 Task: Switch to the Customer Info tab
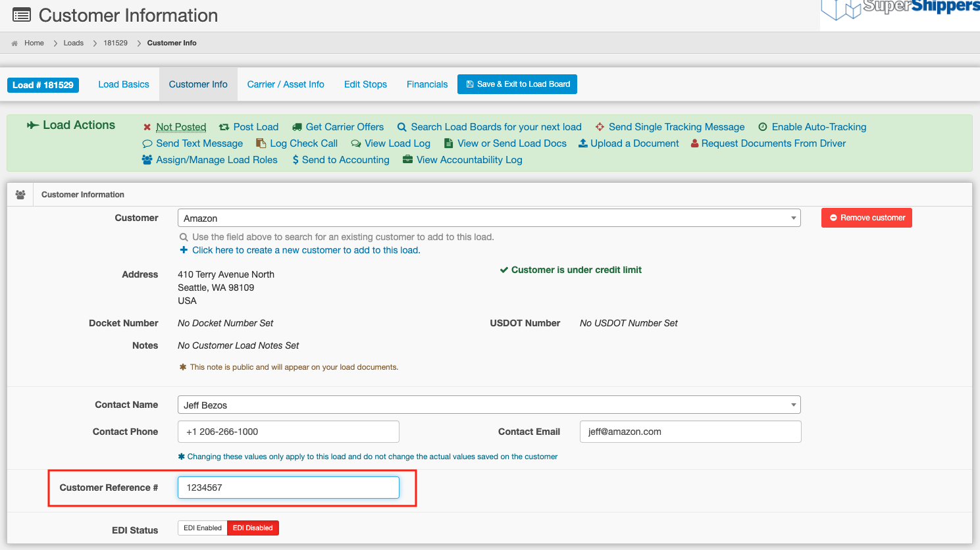pos(198,84)
